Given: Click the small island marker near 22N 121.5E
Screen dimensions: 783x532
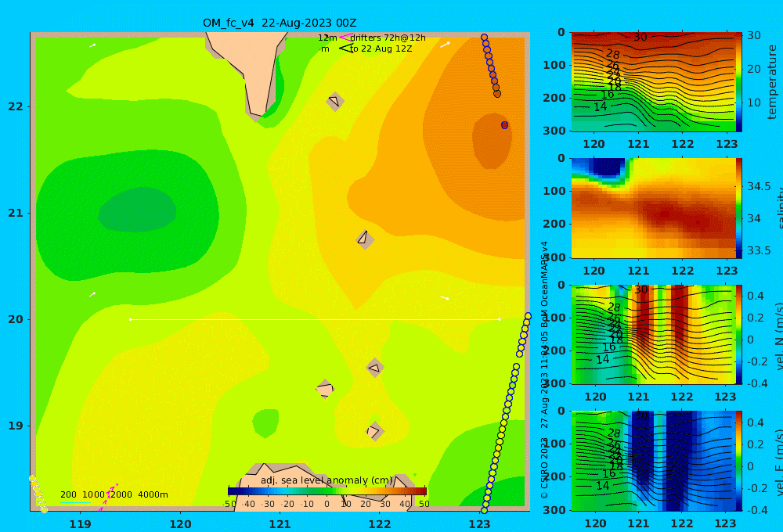Looking at the screenshot, I should coord(335,101).
